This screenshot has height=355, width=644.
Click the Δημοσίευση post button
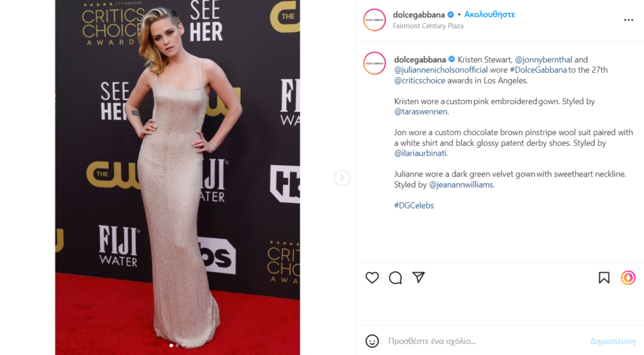pos(613,341)
